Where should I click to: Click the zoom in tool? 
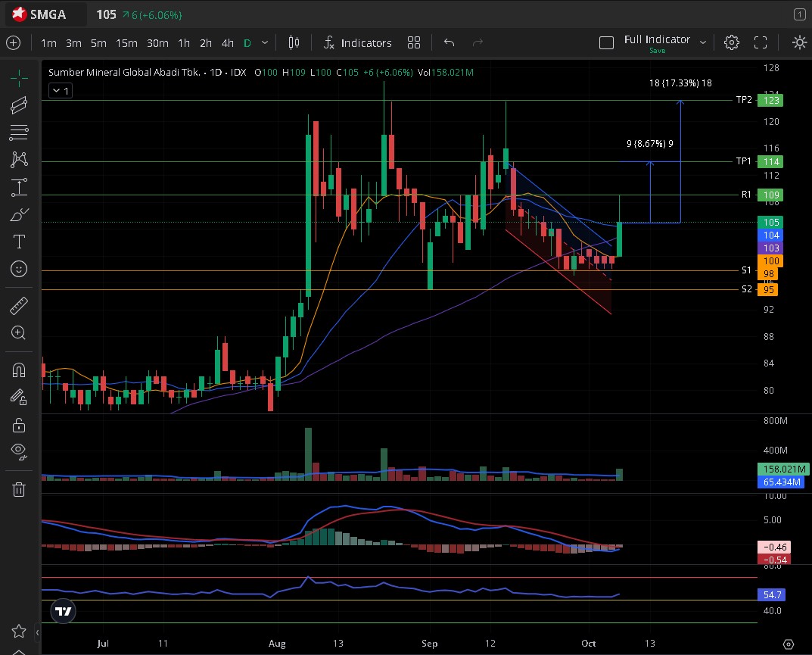[19, 332]
